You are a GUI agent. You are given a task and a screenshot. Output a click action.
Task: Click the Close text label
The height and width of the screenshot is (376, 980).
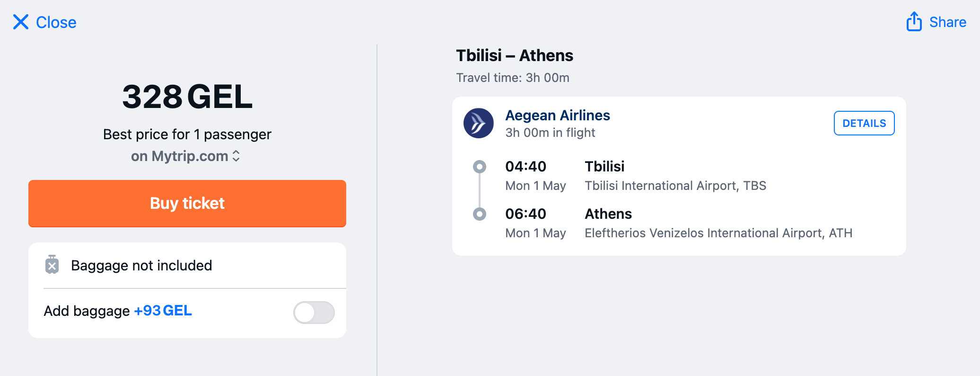pos(56,22)
